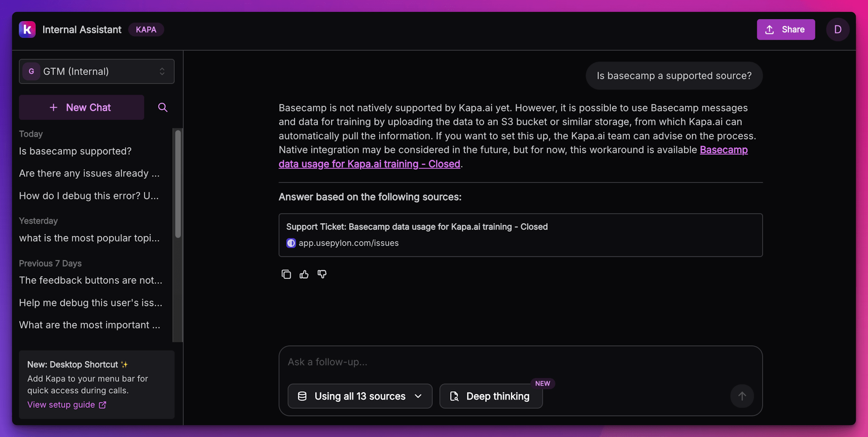
Task: Open View setup guide link
Action: point(67,404)
